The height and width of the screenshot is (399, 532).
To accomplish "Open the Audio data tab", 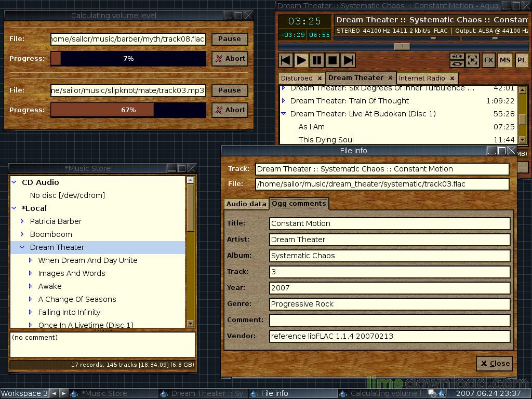I will click(x=246, y=204).
